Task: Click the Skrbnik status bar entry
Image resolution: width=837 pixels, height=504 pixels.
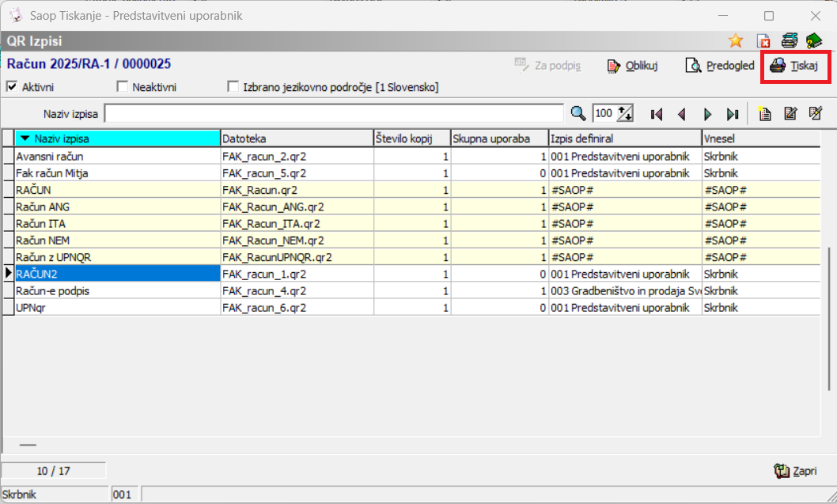Action: click(x=55, y=495)
